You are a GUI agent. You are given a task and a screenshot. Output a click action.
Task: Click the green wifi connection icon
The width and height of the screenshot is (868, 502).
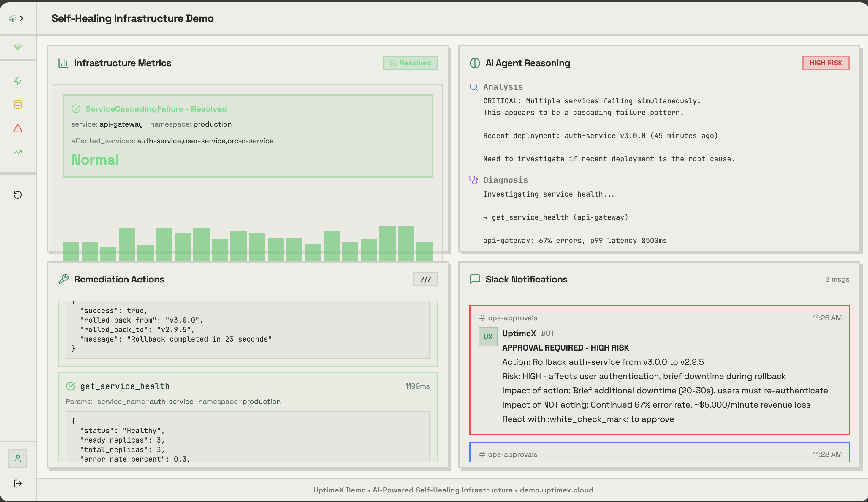(x=18, y=47)
